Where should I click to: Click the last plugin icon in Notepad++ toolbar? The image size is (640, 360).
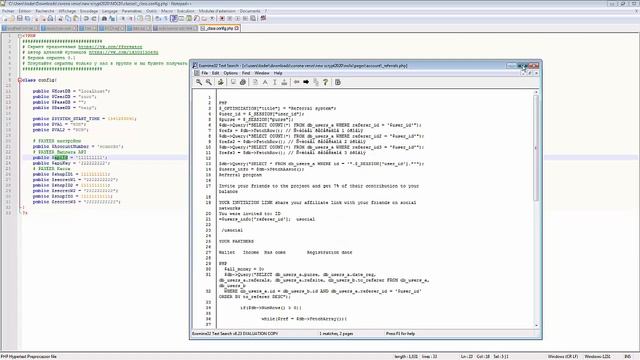pyautogui.click(x=263, y=18)
